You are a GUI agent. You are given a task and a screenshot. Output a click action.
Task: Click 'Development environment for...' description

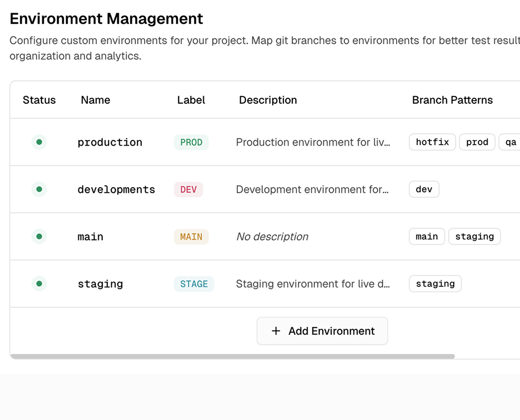[312, 189]
